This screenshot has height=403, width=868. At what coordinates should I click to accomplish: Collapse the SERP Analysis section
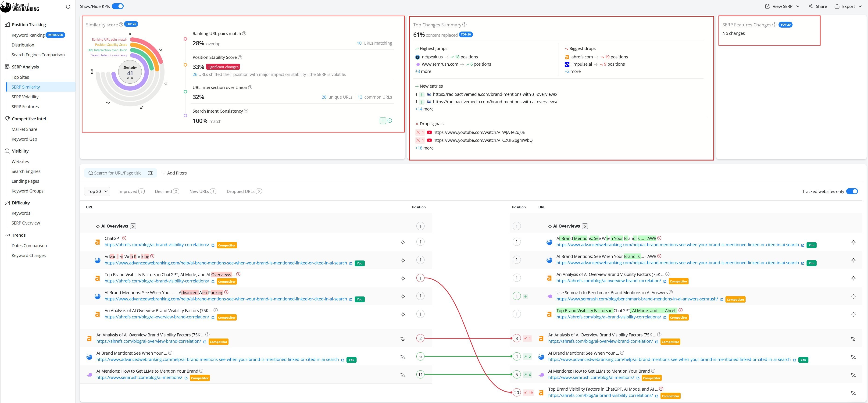click(25, 67)
